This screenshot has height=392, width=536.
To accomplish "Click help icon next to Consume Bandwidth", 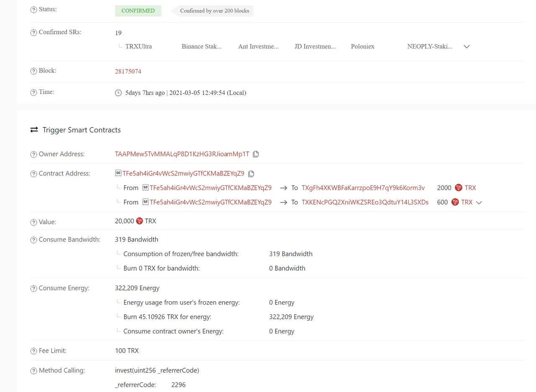I will click(x=33, y=240).
